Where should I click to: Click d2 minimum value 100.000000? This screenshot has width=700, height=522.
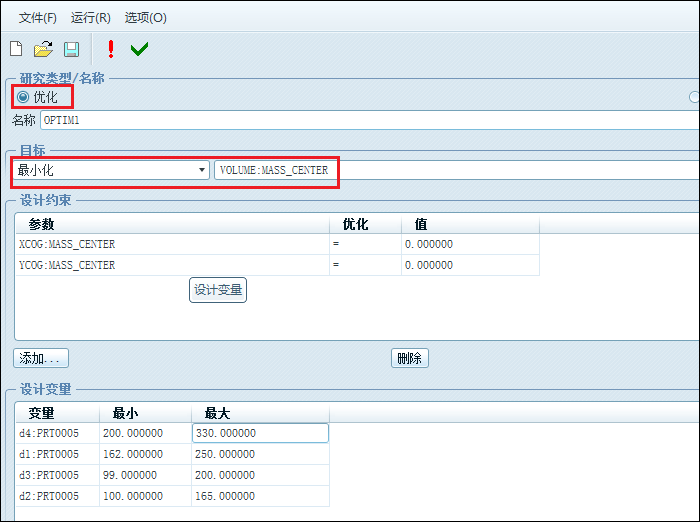pos(145,496)
